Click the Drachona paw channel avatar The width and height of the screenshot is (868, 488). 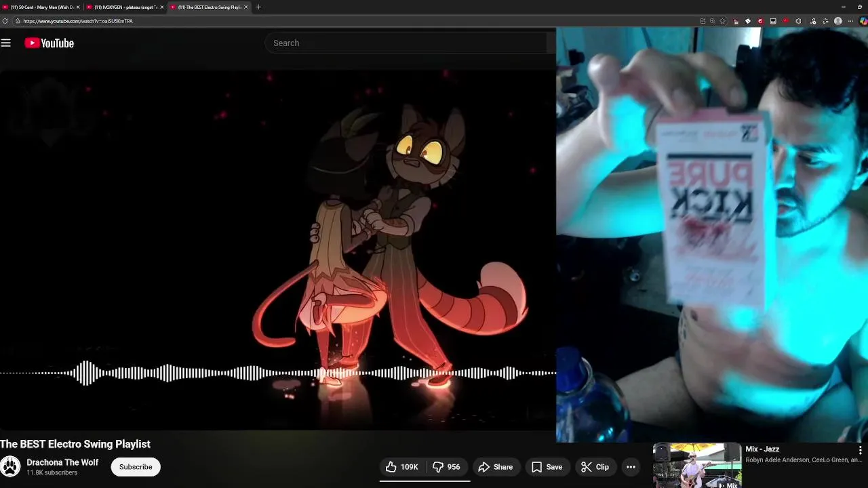tap(10, 466)
